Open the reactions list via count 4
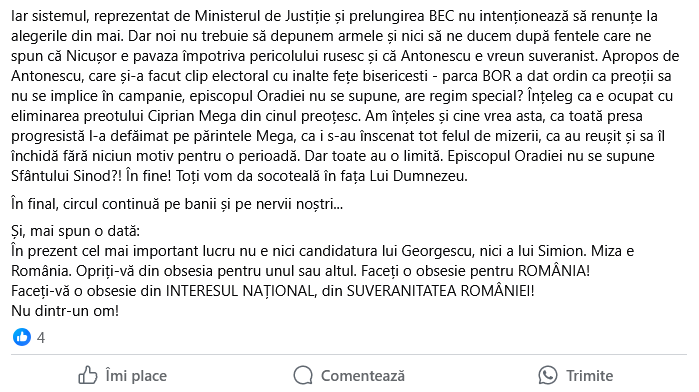The height and width of the screenshot is (392, 699). tap(41, 338)
